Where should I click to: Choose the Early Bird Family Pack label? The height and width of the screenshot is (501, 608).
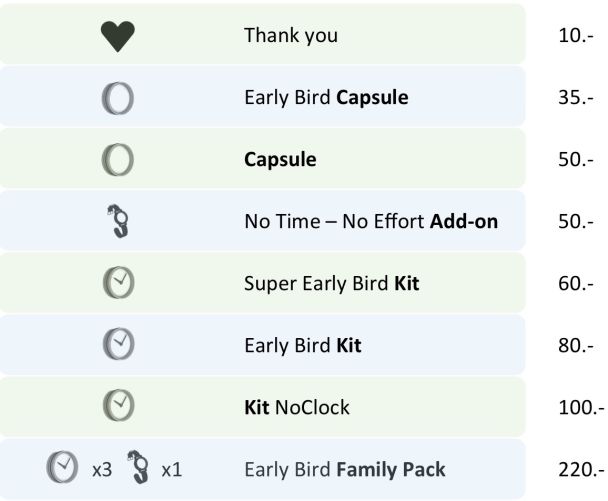click(x=345, y=470)
